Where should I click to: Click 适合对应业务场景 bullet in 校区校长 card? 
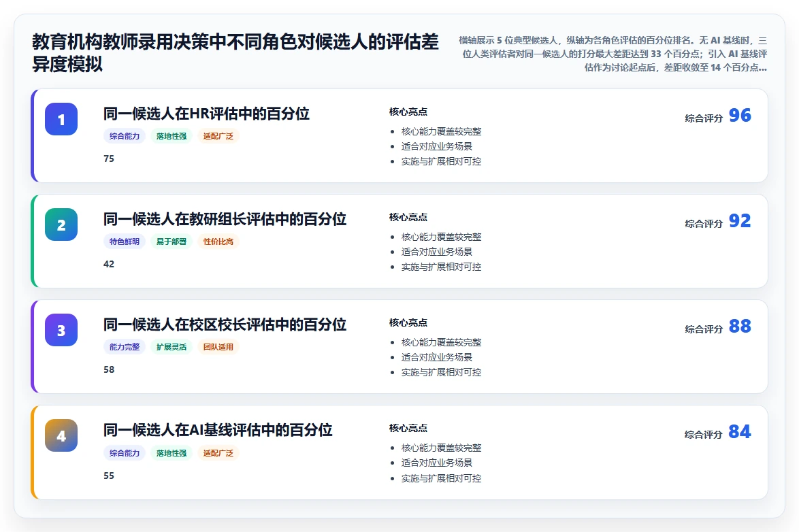point(437,357)
